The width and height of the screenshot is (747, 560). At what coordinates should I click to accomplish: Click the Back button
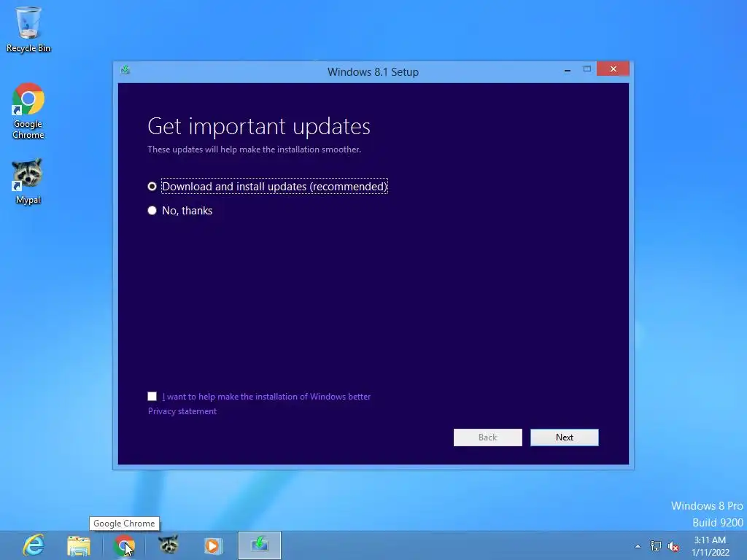click(x=488, y=437)
